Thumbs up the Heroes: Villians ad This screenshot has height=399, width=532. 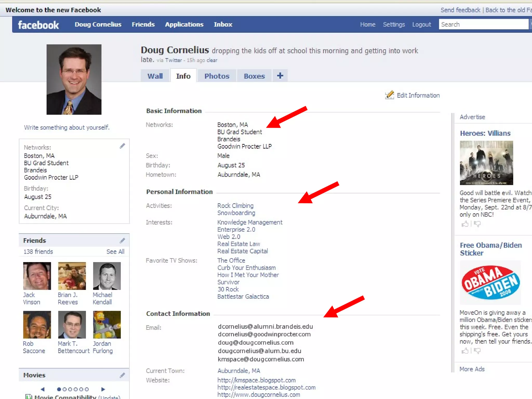pyautogui.click(x=465, y=224)
